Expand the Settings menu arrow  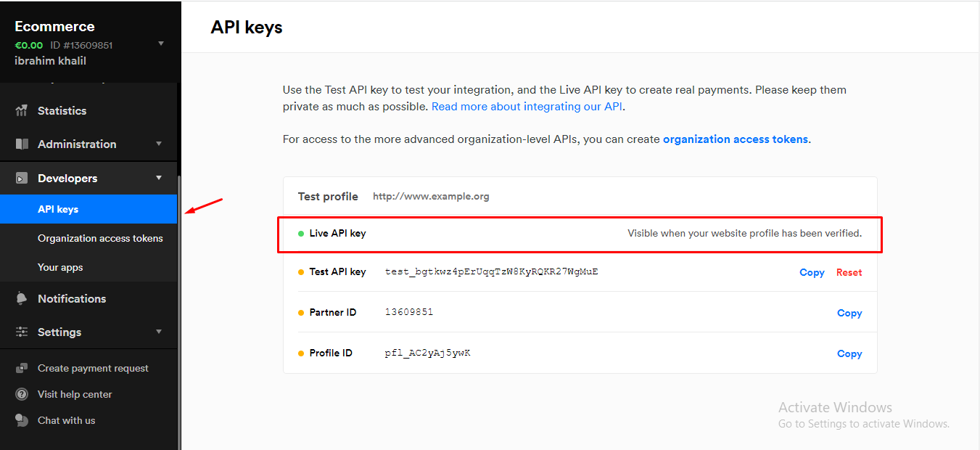(159, 332)
